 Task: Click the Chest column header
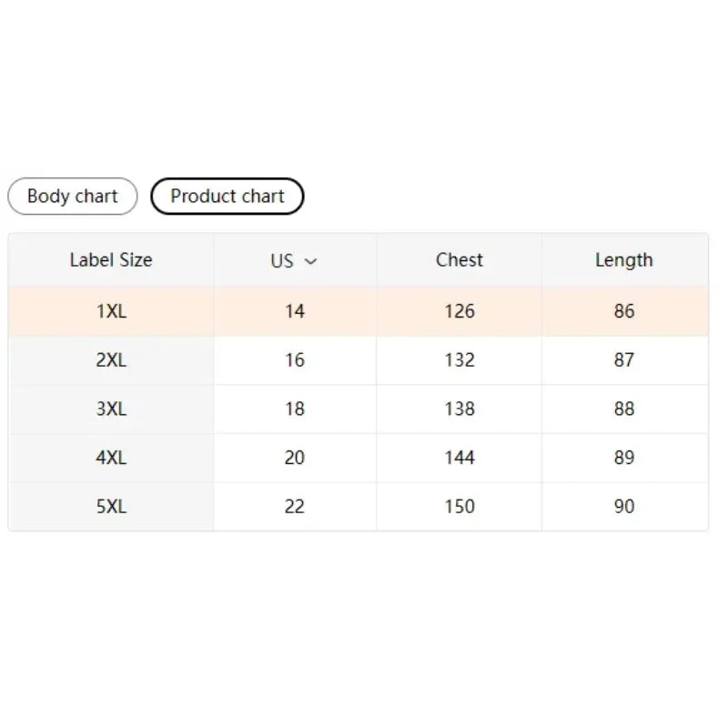pyautogui.click(x=459, y=260)
